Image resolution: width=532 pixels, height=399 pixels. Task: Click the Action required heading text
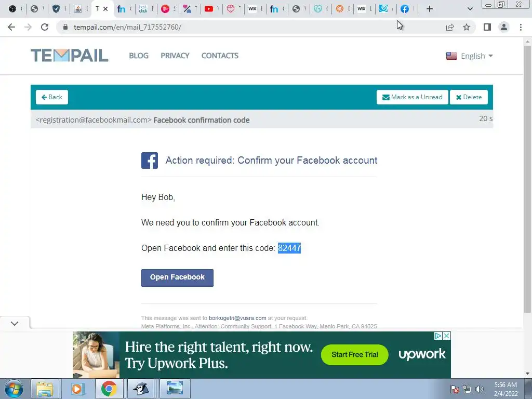click(271, 160)
